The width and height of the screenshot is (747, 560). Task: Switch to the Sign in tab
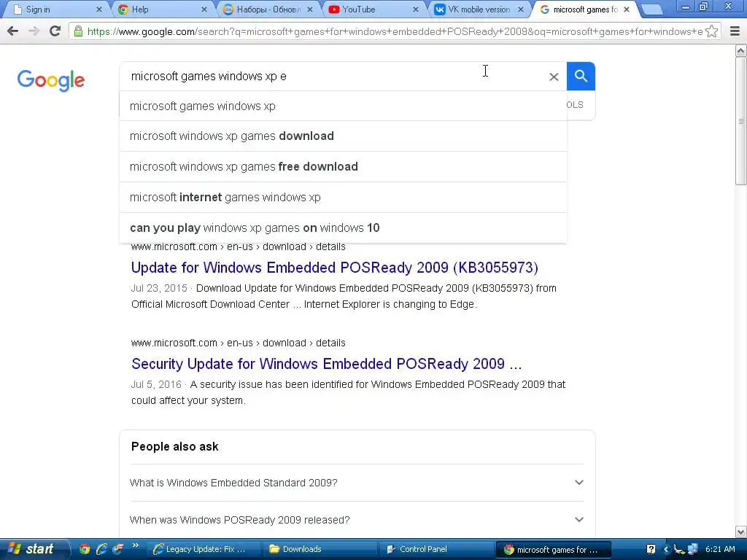click(54, 9)
